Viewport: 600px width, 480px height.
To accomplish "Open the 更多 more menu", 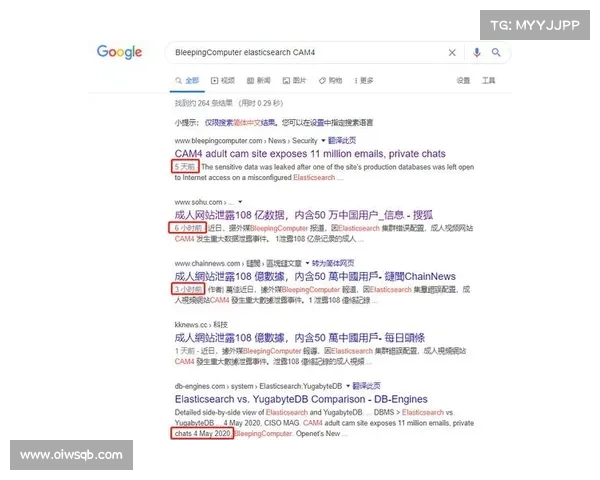I will pos(364,80).
